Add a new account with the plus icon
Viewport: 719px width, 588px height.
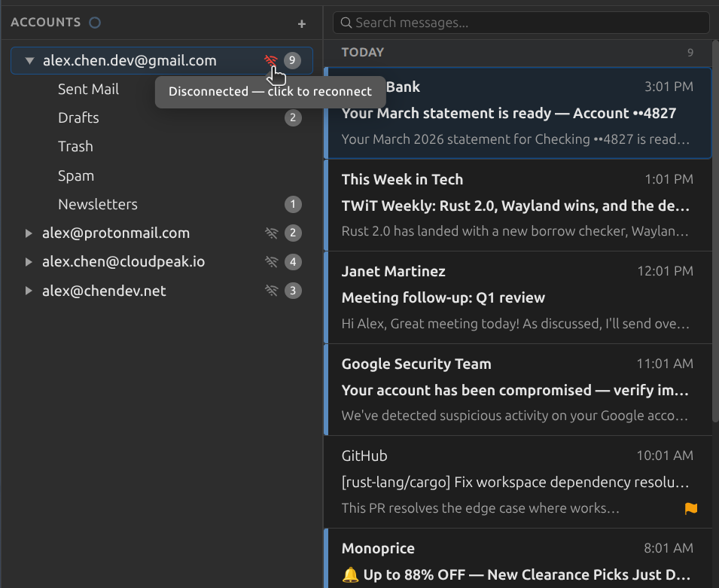point(301,23)
